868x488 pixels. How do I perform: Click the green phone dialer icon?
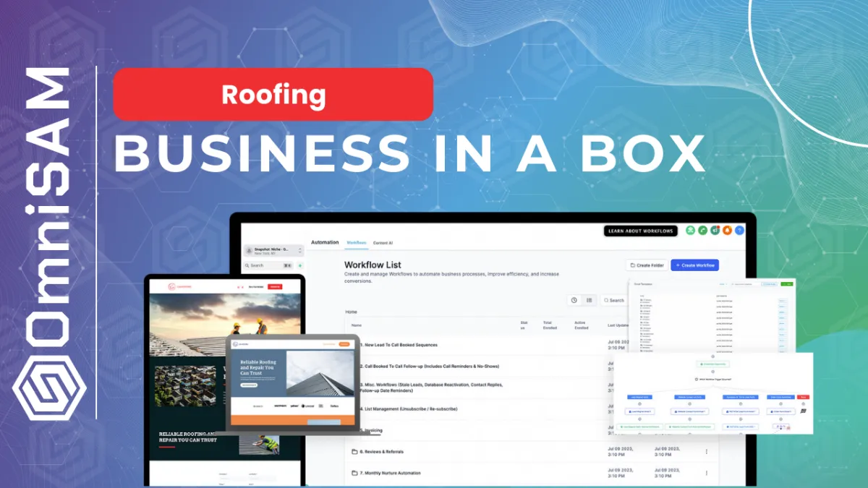coord(702,230)
